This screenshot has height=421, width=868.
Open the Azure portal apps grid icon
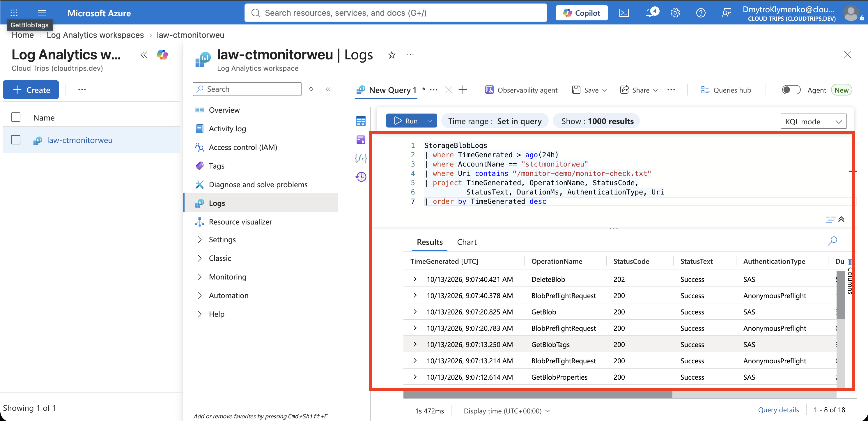tap(14, 13)
